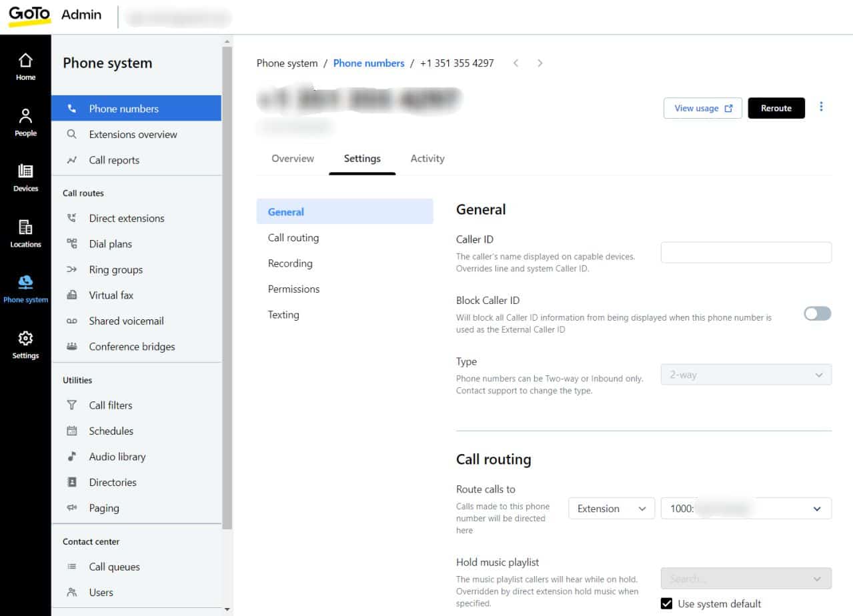Go to the People section icon
853x616 pixels.
tap(25, 122)
